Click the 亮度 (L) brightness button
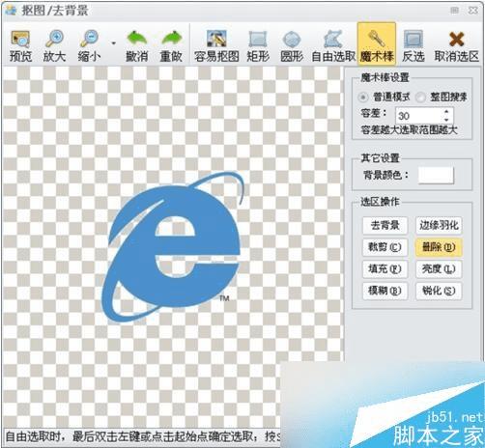 tap(439, 269)
